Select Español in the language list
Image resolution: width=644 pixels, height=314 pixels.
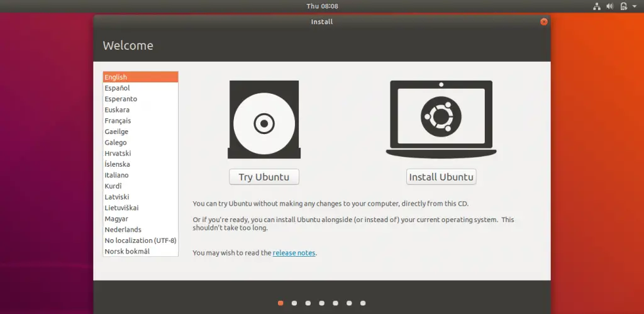(140, 88)
